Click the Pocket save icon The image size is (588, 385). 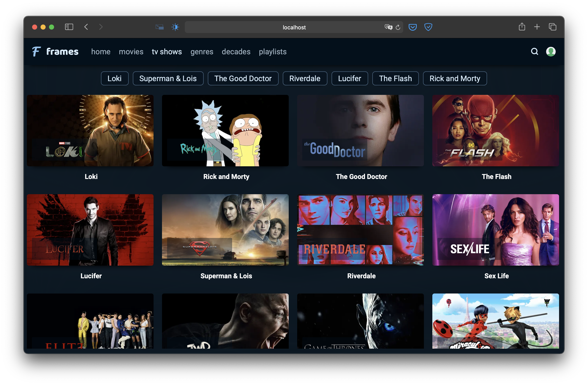click(412, 27)
